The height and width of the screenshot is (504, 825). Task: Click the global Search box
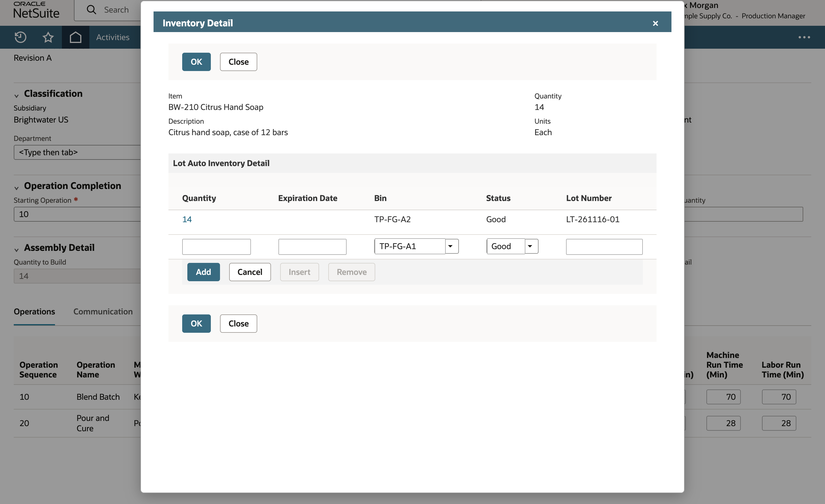[107, 10]
